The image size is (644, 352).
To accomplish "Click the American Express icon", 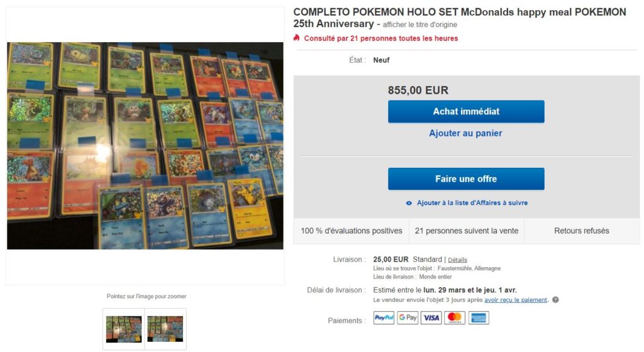I will 479,317.
